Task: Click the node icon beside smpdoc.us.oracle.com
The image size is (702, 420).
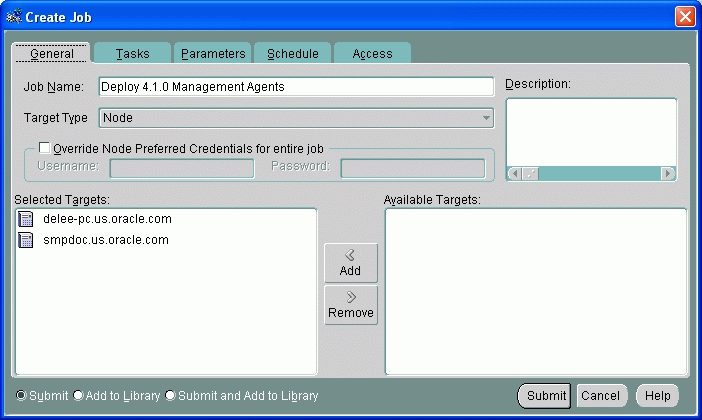Action: point(26,240)
